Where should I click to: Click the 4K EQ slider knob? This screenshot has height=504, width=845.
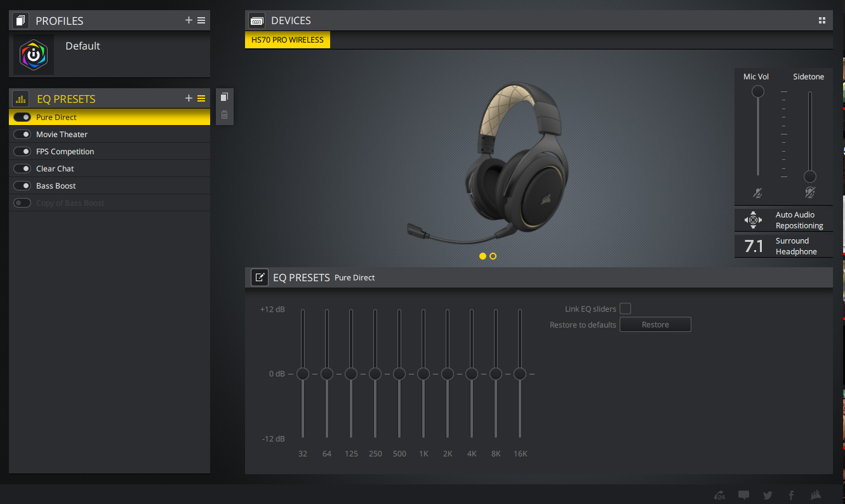coord(472,374)
